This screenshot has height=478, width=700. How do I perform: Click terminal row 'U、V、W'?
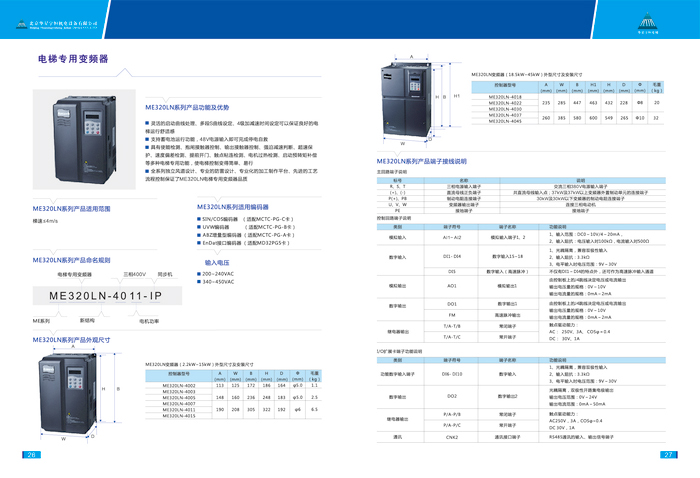(521, 204)
